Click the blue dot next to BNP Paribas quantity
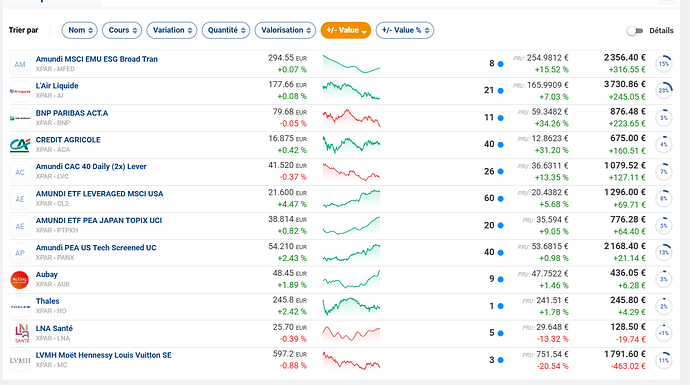690x385 pixels. tap(500, 118)
